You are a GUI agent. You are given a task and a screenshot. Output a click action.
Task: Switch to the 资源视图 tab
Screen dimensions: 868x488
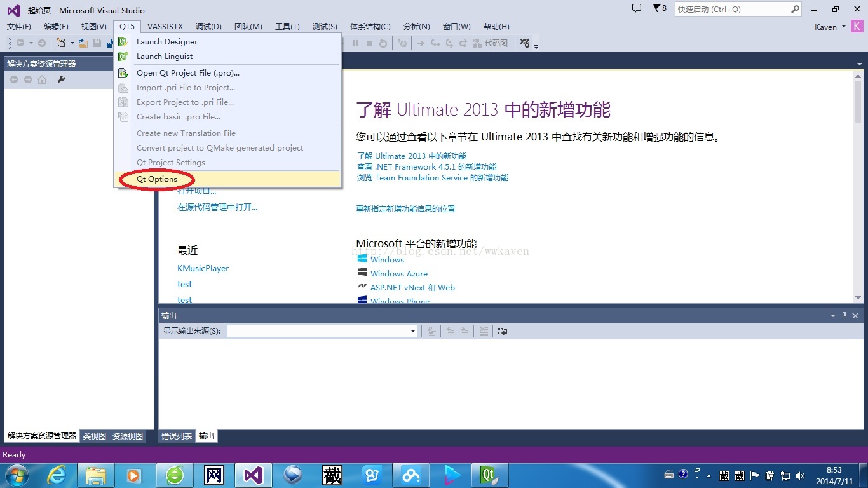pyautogui.click(x=128, y=436)
